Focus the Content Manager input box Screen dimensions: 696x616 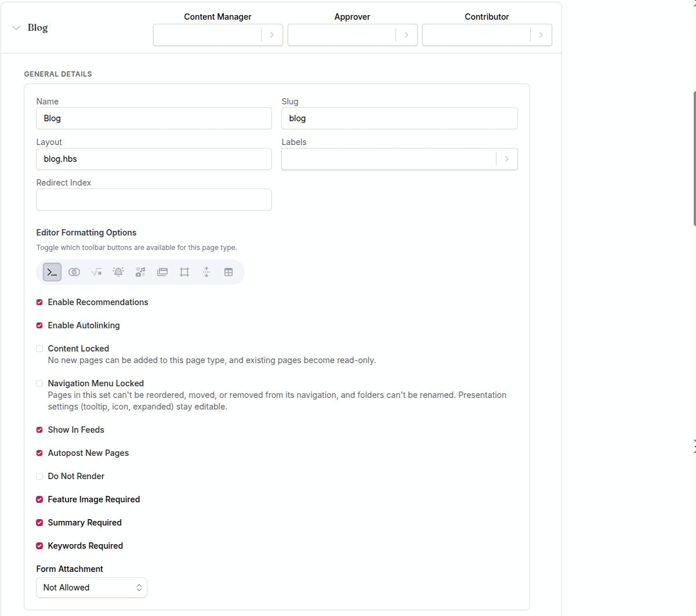(x=208, y=35)
